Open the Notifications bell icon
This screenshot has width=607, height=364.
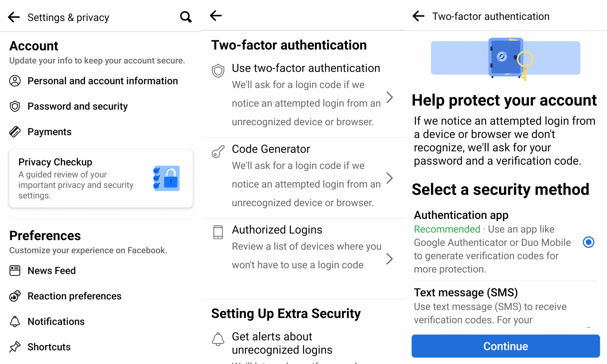(15, 321)
